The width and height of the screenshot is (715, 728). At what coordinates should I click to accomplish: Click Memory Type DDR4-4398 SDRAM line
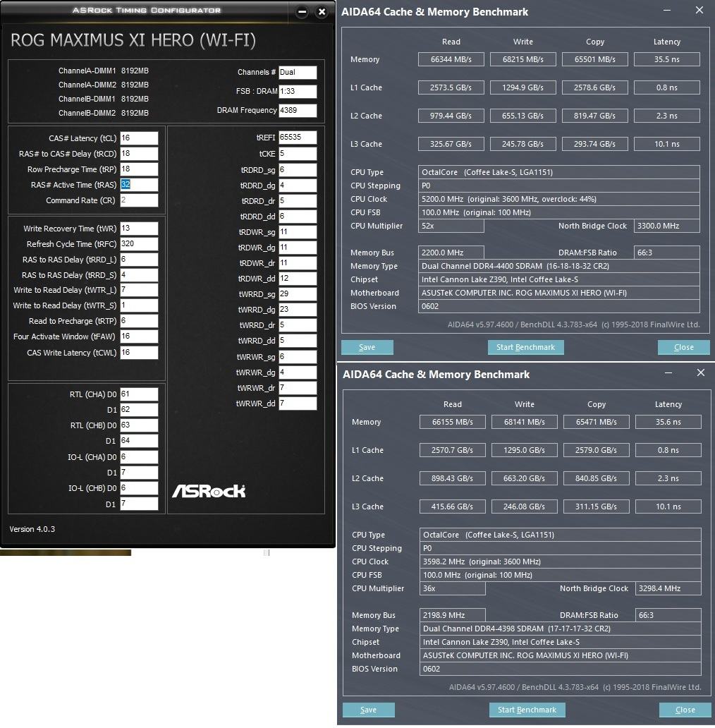pyautogui.click(x=560, y=629)
